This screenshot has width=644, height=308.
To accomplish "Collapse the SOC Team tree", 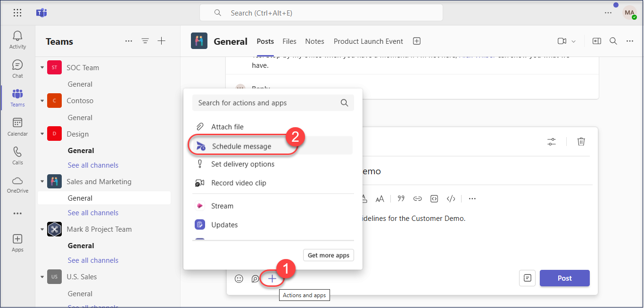I will point(42,68).
